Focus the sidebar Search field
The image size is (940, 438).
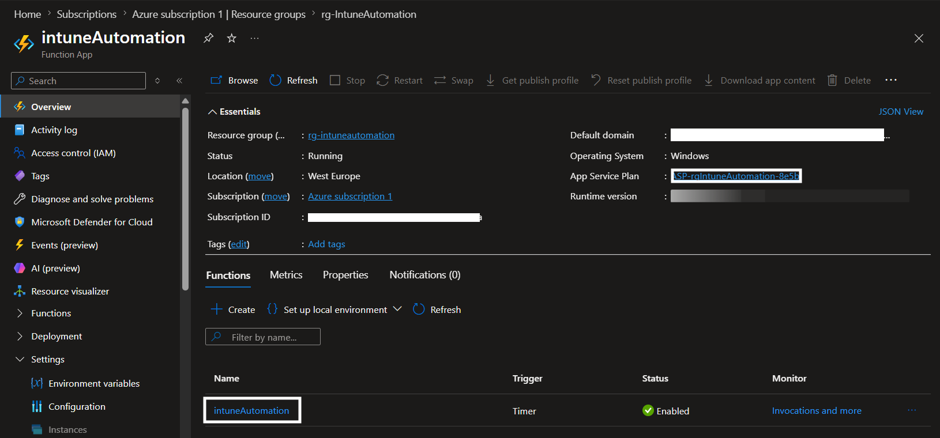point(79,80)
